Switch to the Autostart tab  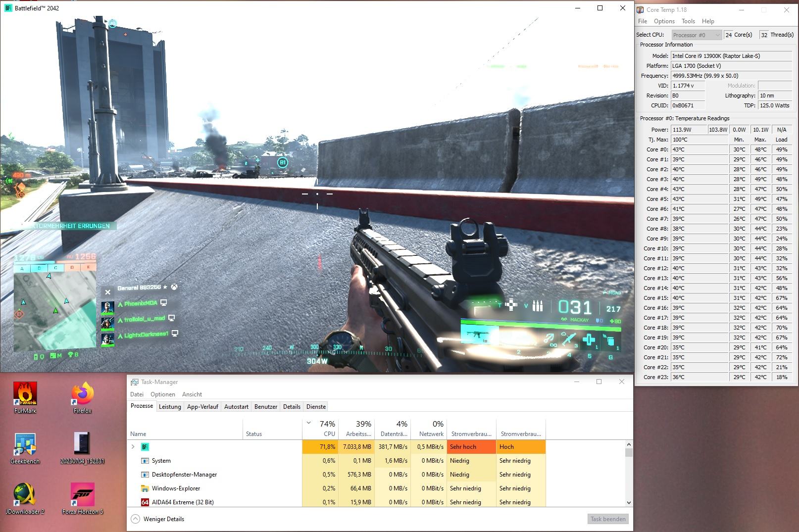(236, 407)
